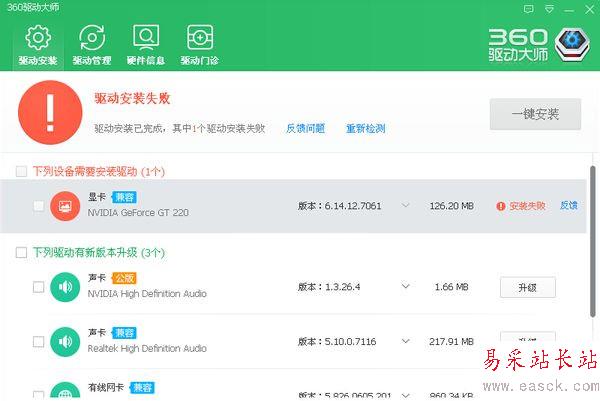Click 反馈 link in GeForce row
This screenshot has height=401, width=600.
pyautogui.click(x=569, y=205)
